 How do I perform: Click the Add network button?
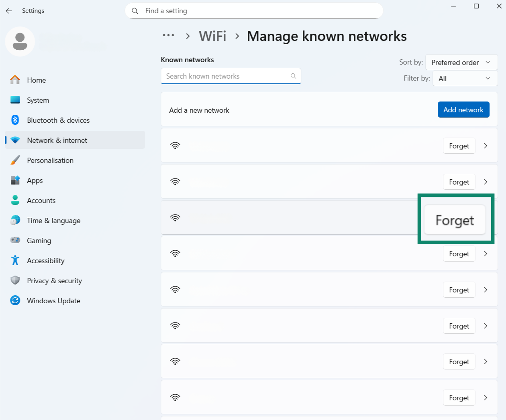[463, 110]
